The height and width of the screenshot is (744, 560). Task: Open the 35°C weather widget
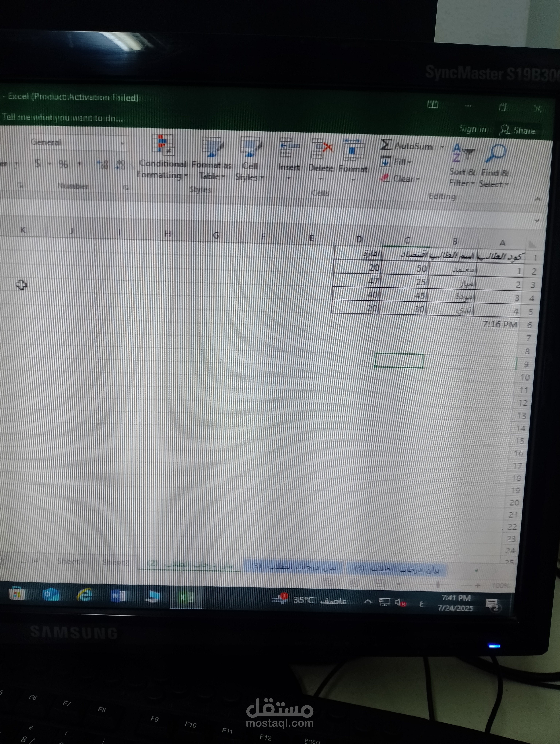[x=309, y=600]
